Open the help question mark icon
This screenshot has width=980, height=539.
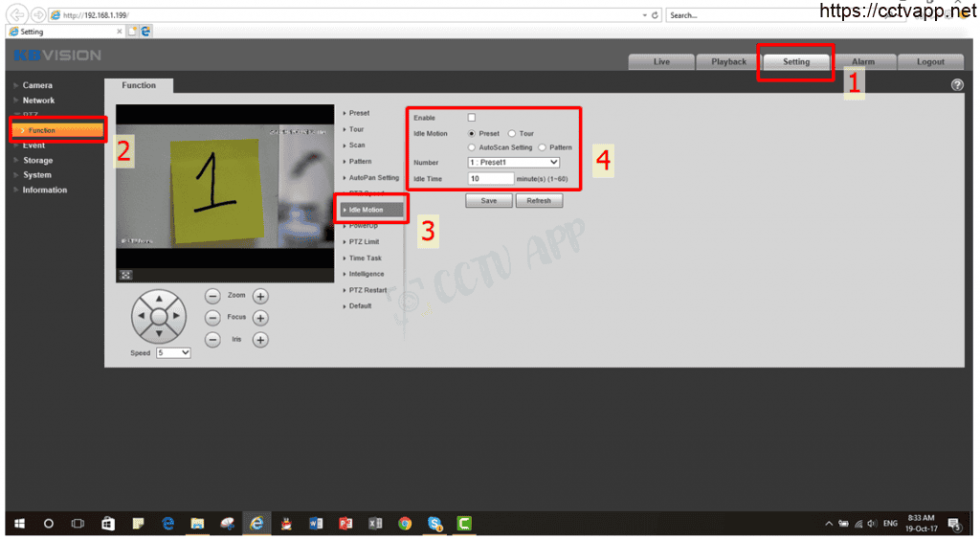(x=957, y=85)
